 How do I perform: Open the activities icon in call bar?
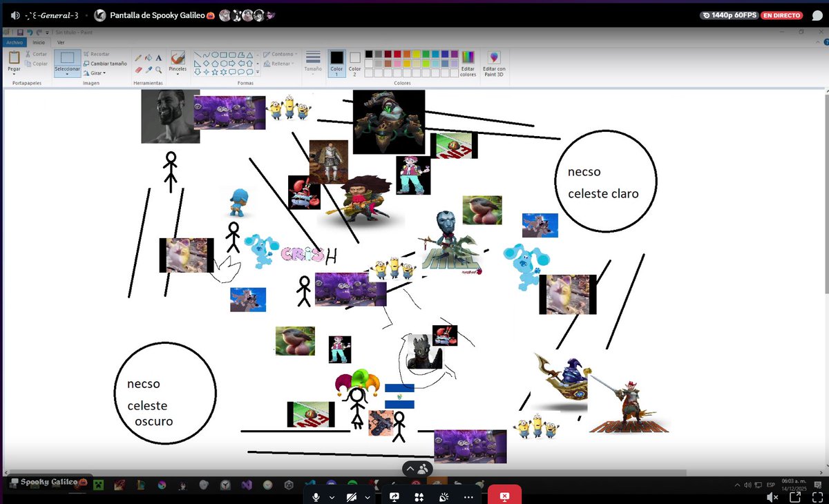point(419,496)
